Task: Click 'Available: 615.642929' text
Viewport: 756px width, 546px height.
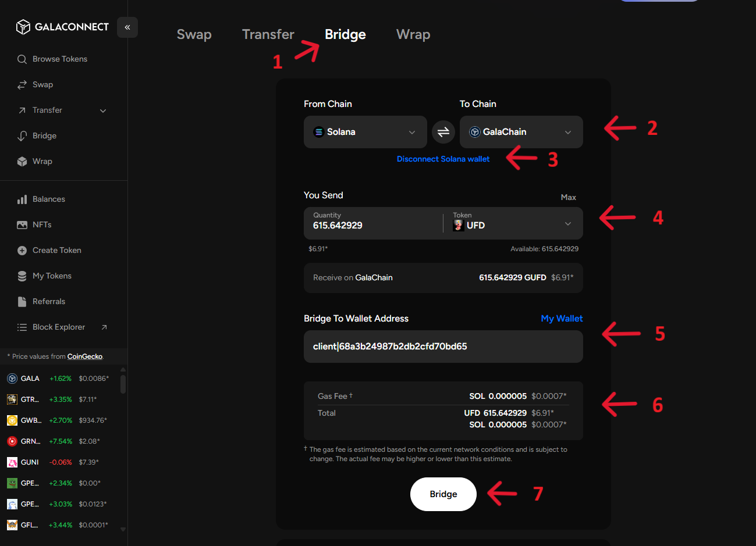Action: (544, 249)
